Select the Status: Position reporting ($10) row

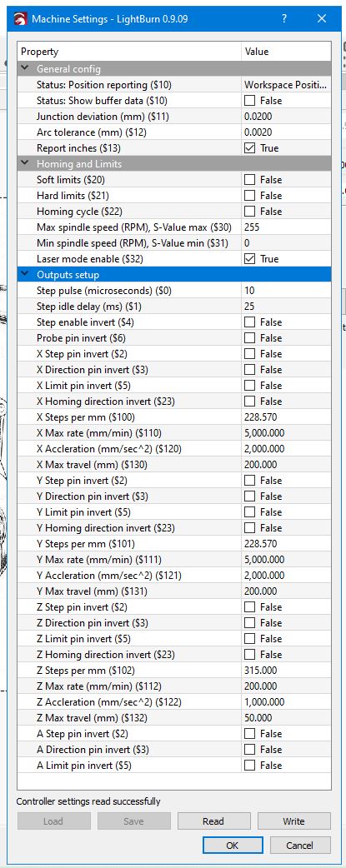coord(174,85)
